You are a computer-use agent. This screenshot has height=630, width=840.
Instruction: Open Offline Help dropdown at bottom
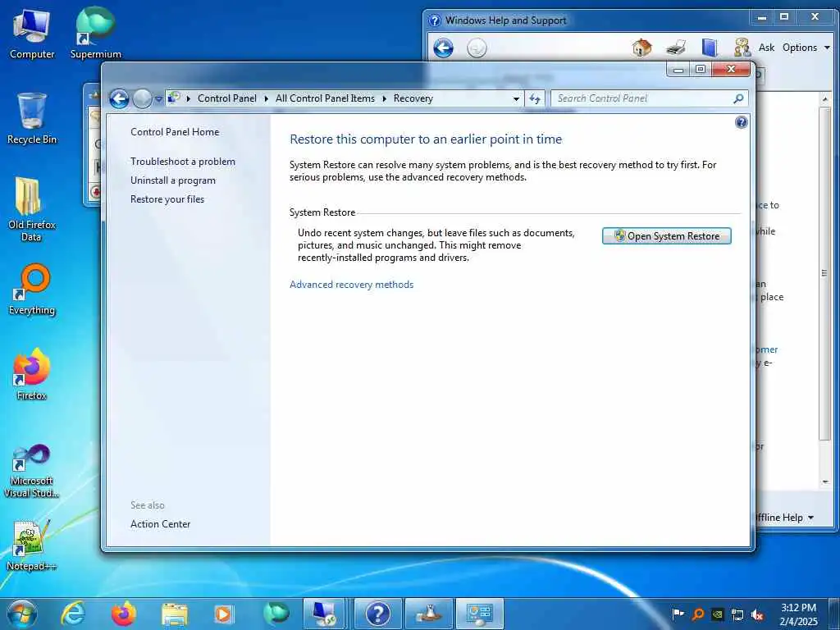pos(784,518)
